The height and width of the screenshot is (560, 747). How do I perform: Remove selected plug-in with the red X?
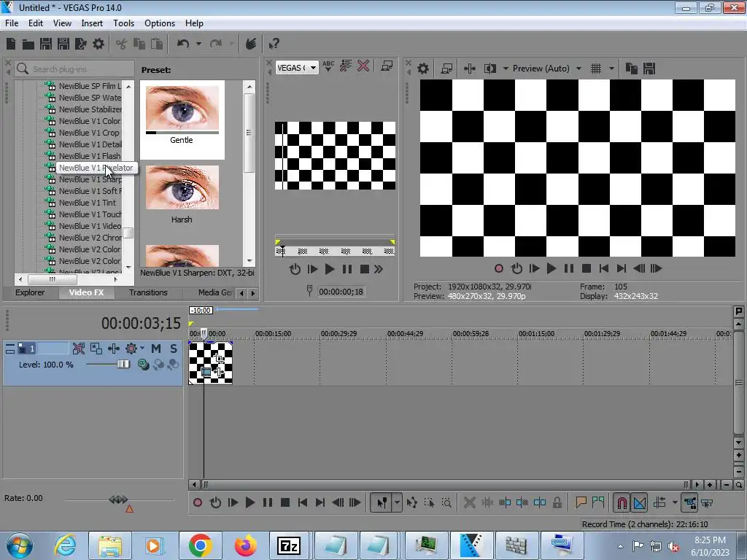coord(363,66)
